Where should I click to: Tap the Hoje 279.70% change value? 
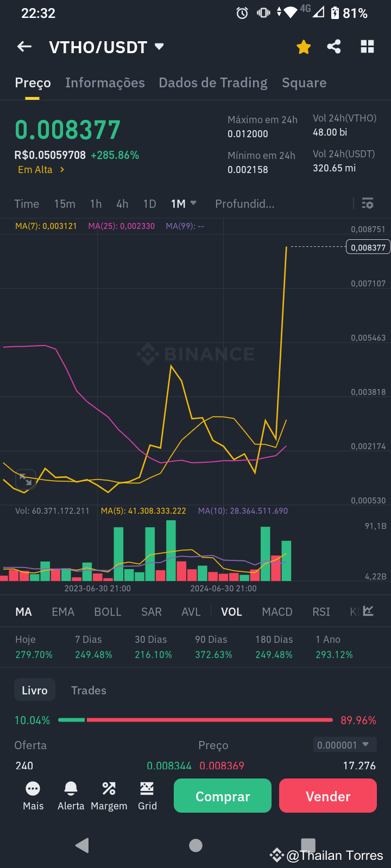pos(34,655)
